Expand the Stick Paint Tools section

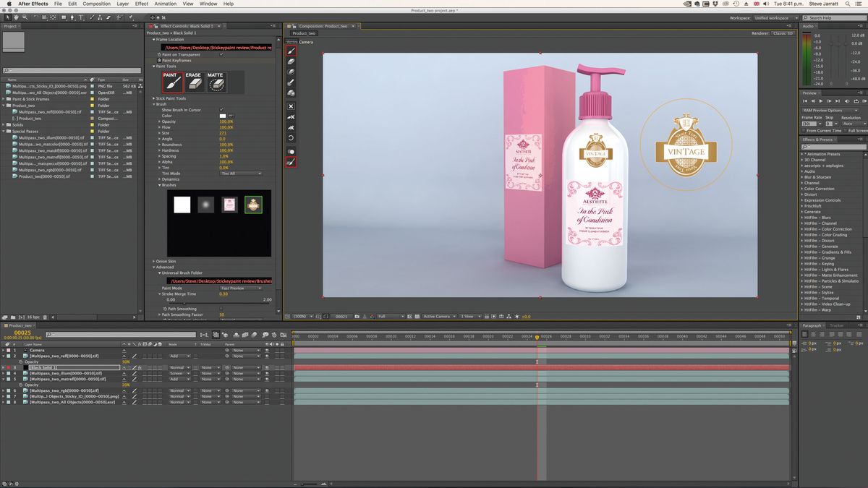click(x=153, y=98)
